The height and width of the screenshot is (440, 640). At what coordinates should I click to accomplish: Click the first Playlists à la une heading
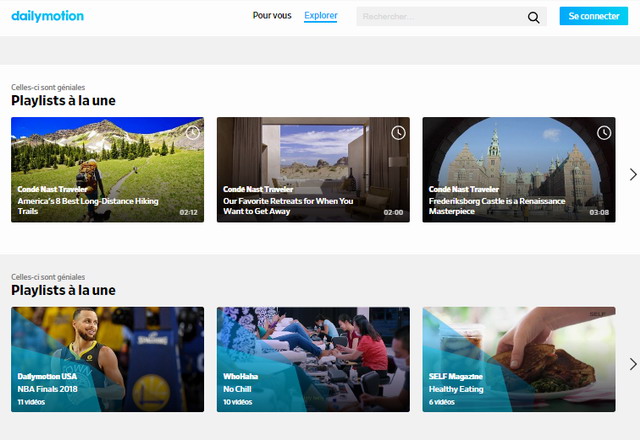coord(63,101)
